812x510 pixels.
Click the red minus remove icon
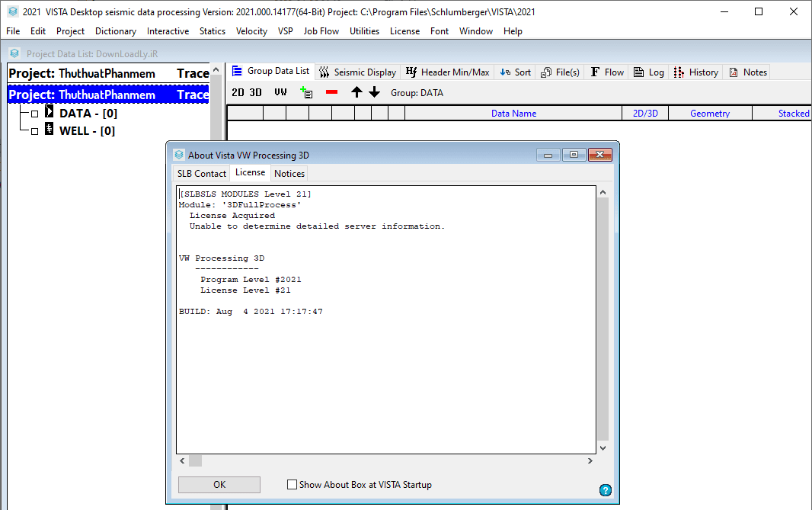[331, 92]
